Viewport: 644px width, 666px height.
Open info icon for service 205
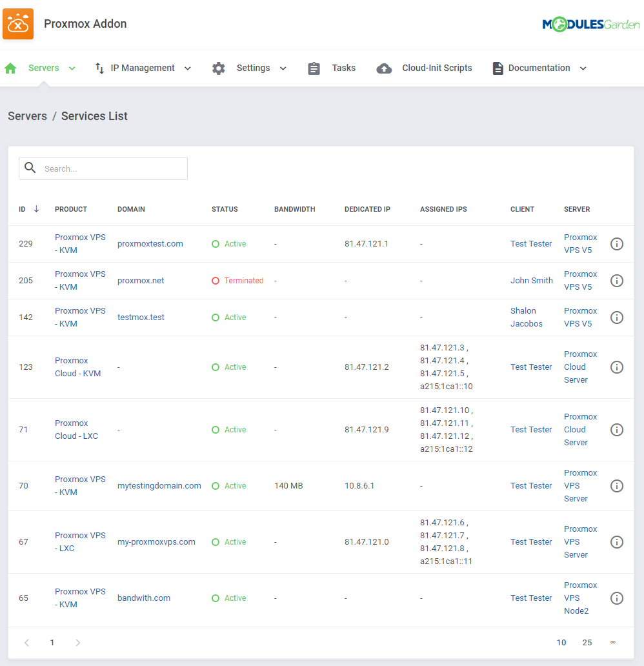pyautogui.click(x=617, y=281)
